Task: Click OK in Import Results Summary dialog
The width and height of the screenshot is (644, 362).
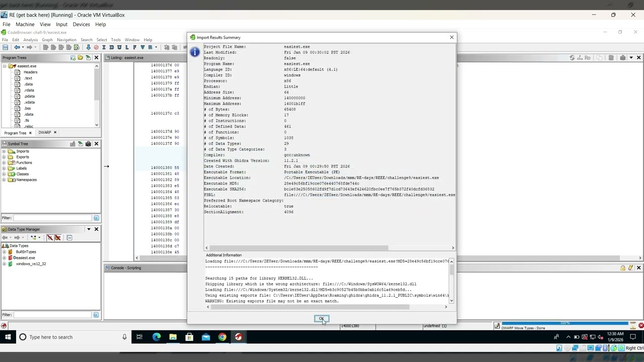Action: (321, 319)
